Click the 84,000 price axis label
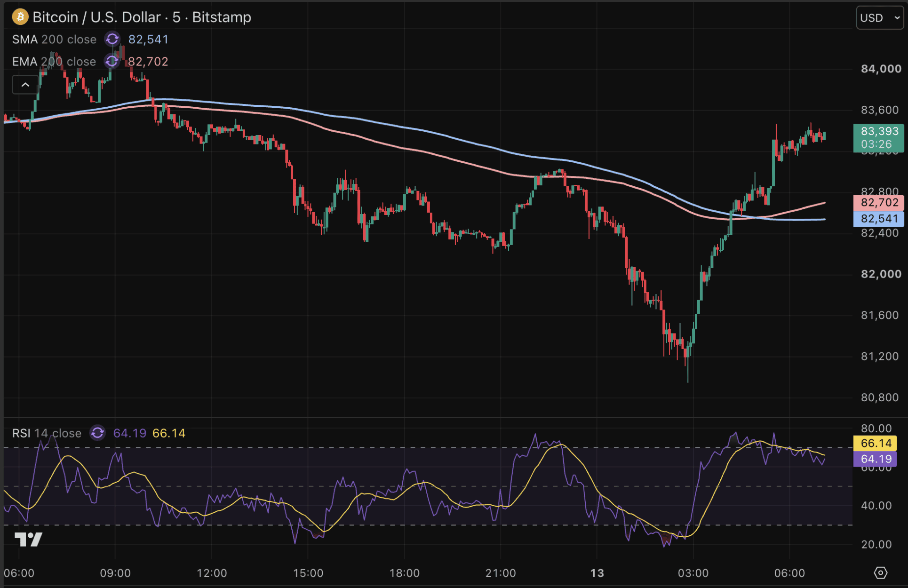The image size is (908, 588). (x=881, y=69)
